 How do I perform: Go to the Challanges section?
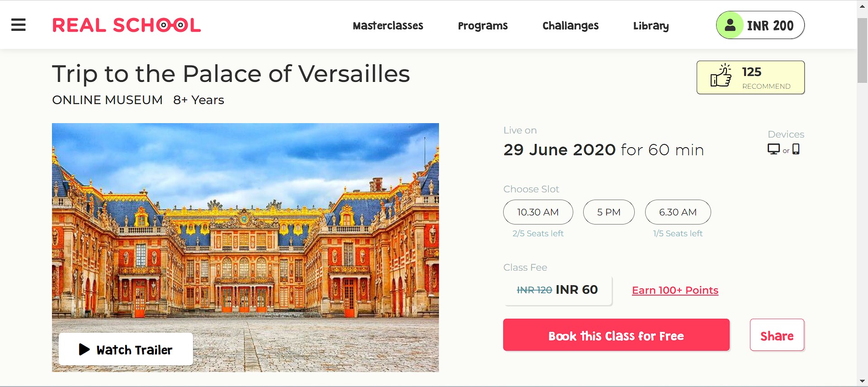(x=571, y=26)
